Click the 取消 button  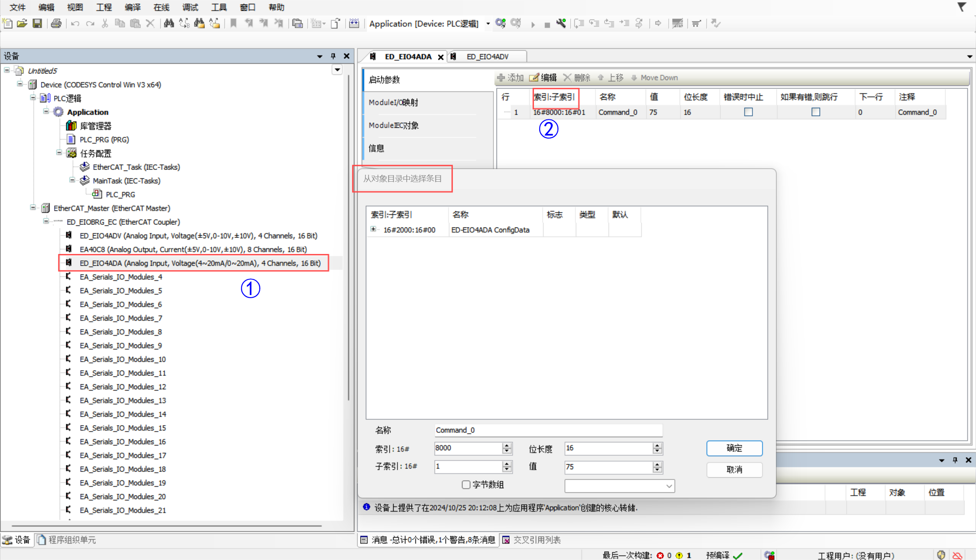734,469
